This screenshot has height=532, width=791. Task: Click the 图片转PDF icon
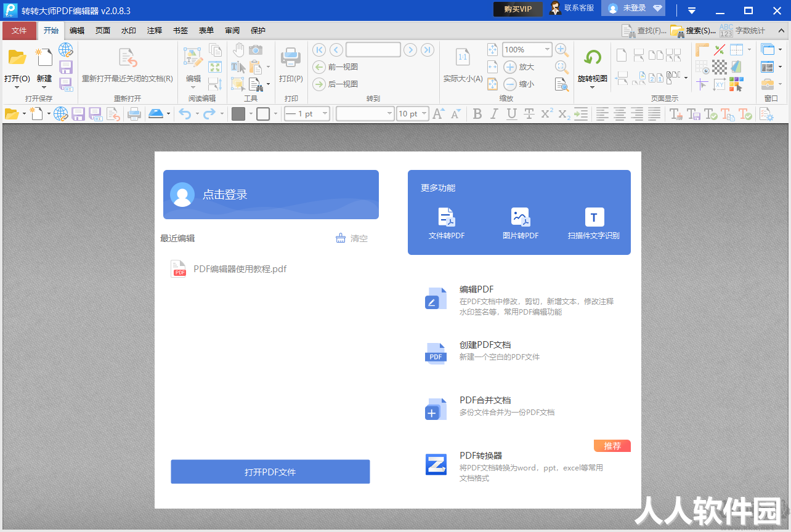pyautogui.click(x=521, y=217)
